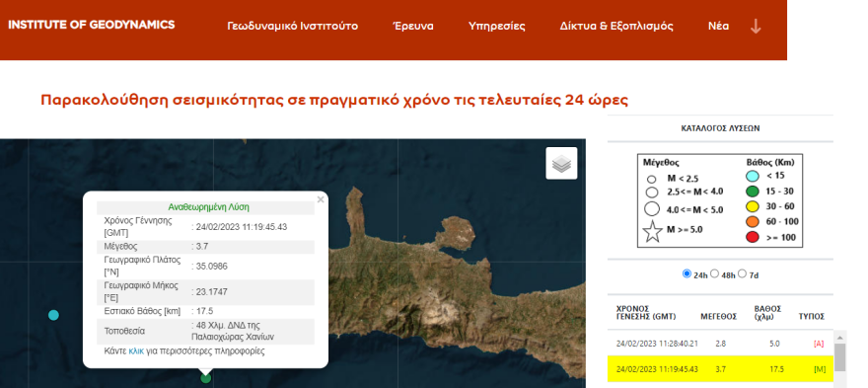The width and height of the screenshot is (868, 388).
Task: Click the popup focal depth value 17.5
Action: [x=204, y=311]
